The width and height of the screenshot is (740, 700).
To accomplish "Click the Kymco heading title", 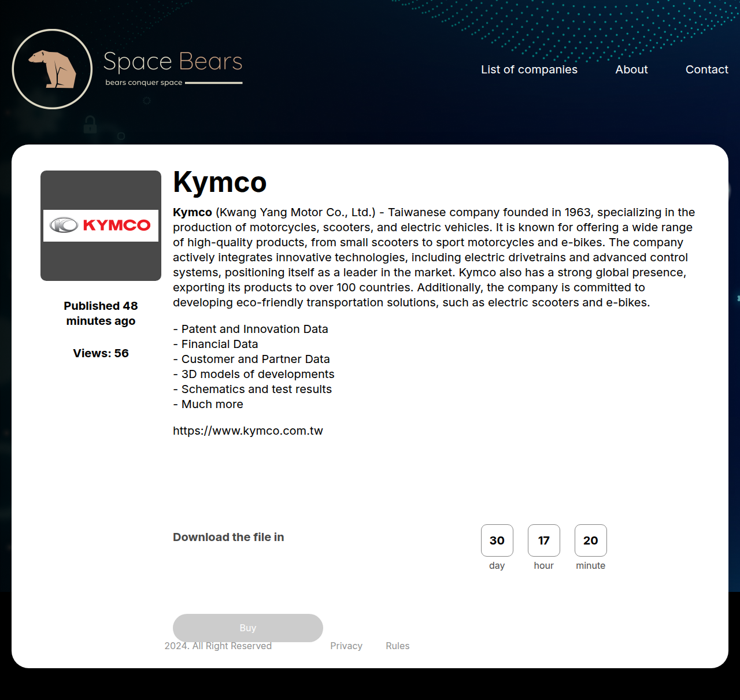I will tap(220, 182).
